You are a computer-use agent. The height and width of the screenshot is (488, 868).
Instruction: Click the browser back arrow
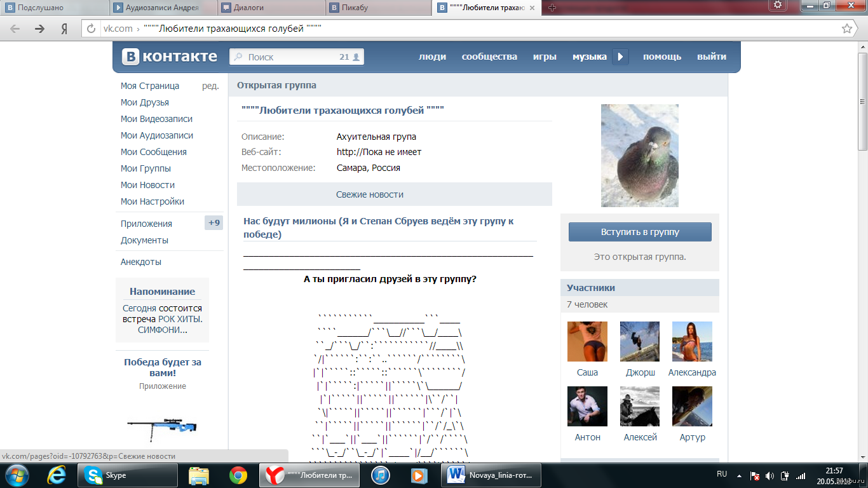point(15,29)
